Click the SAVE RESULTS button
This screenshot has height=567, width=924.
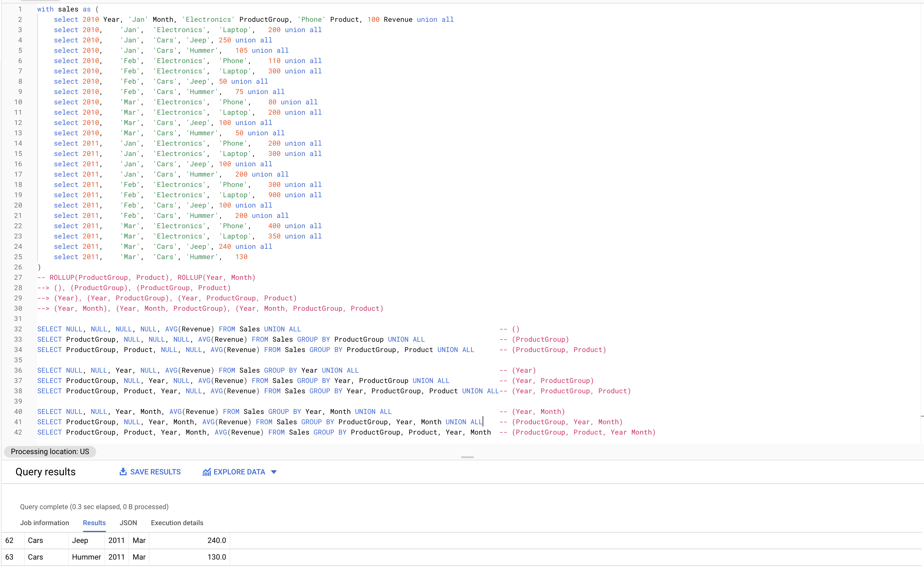pos(150,472)
